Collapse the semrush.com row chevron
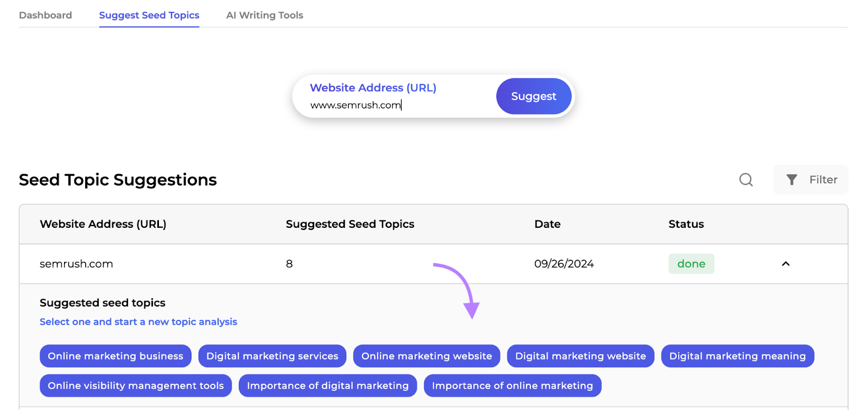 click(x=786, y=264)
